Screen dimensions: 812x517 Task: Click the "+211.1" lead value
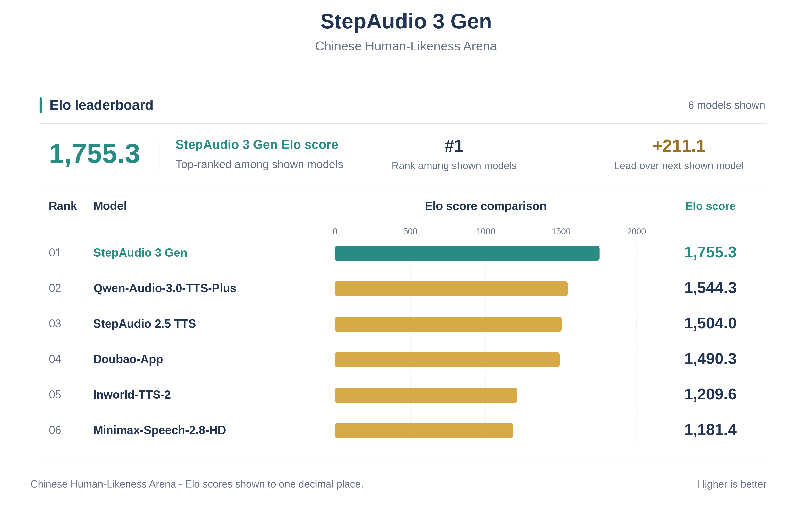[x=679, y=146]
